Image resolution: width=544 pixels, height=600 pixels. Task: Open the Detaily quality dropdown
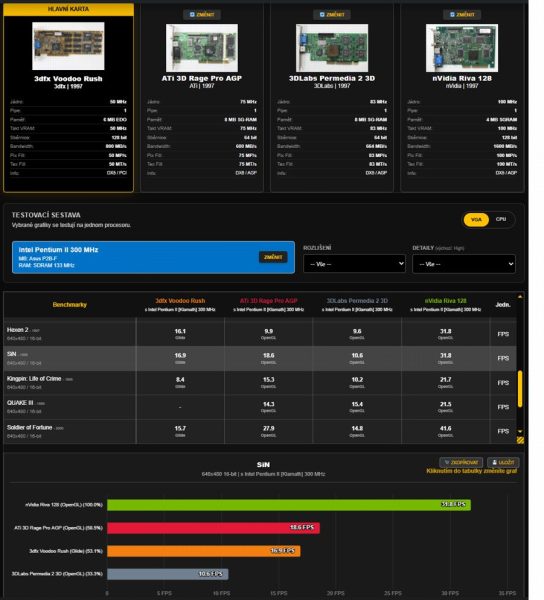click(464, 264)
